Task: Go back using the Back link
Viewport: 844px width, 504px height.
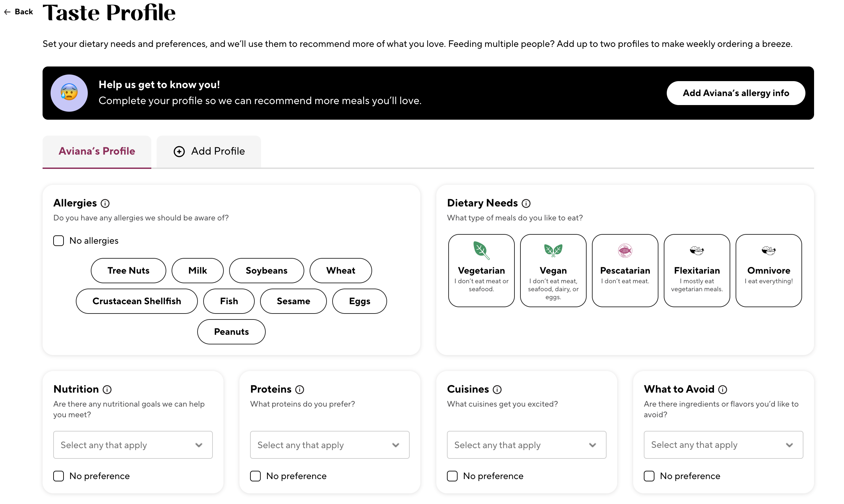Action: (19, 12)
